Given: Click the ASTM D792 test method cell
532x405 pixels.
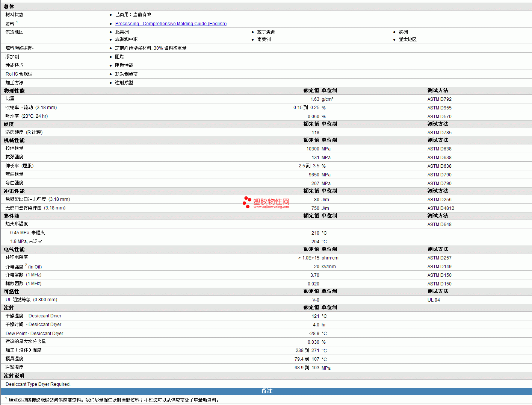Looking at the screenshot, I should (439, 99).
